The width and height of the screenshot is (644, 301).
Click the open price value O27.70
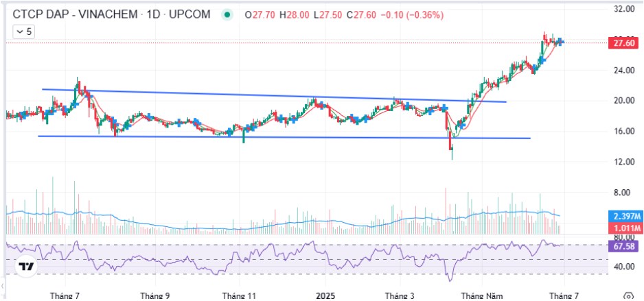click(260, 15)
